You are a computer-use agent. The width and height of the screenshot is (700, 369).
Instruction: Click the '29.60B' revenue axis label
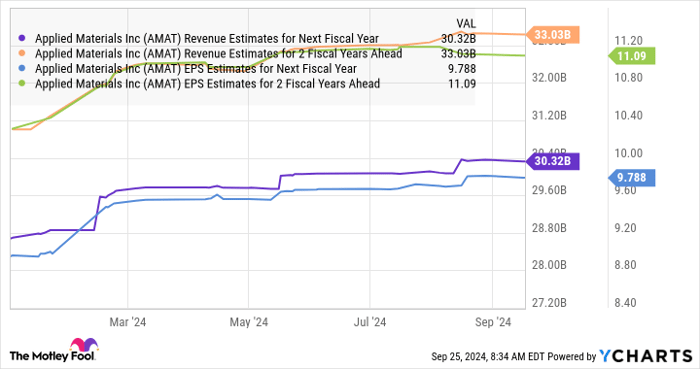pos(549,191)
